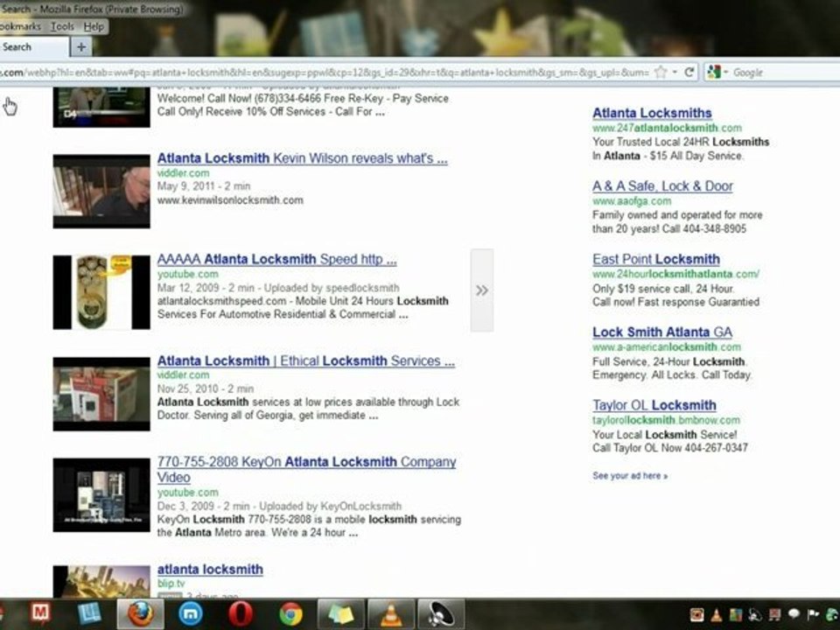The image size is (840, 630).
Task: Open the Lock Smith Atlanta GA ad
Action: pyautogui.click(x=662, y=332)
